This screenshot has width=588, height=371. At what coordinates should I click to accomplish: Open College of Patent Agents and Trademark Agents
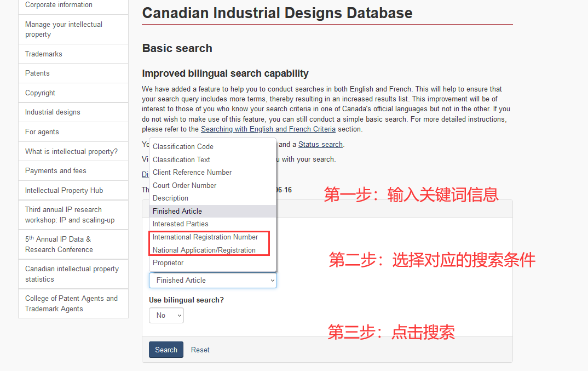[x=71, y=304]
